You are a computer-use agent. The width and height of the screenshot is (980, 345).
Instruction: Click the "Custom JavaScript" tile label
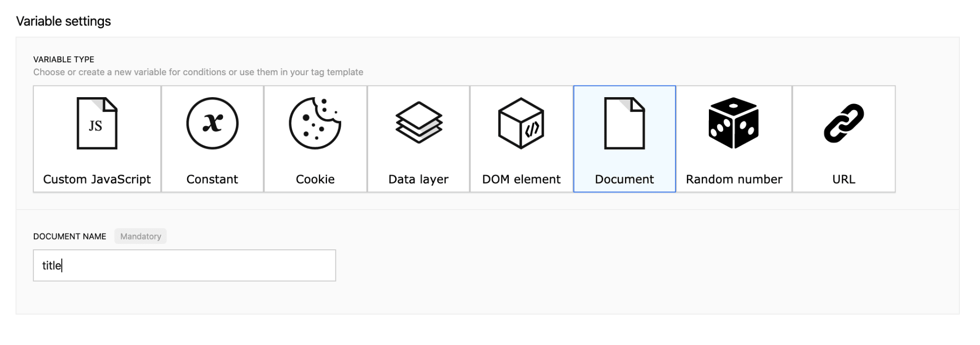pos(97,179)
